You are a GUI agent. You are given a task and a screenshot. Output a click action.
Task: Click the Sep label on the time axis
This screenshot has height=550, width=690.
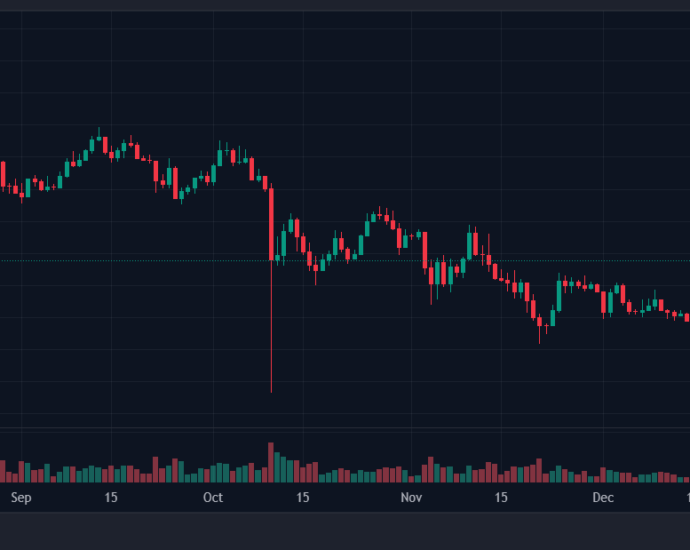pyautogui.click(x=21, y=497)
